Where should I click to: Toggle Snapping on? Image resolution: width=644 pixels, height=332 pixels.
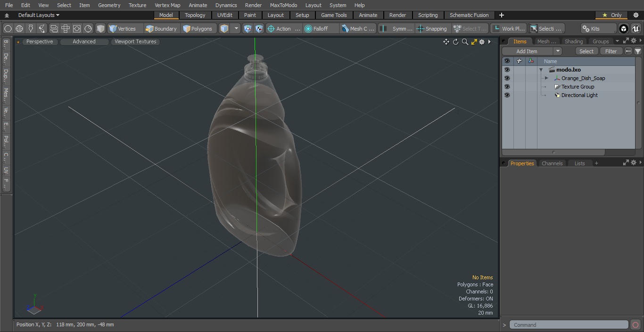tap(432, 29)
